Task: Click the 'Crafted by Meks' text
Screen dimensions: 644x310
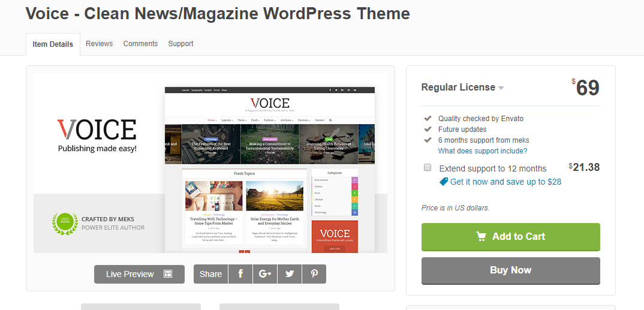Action: tap(107, 219)
